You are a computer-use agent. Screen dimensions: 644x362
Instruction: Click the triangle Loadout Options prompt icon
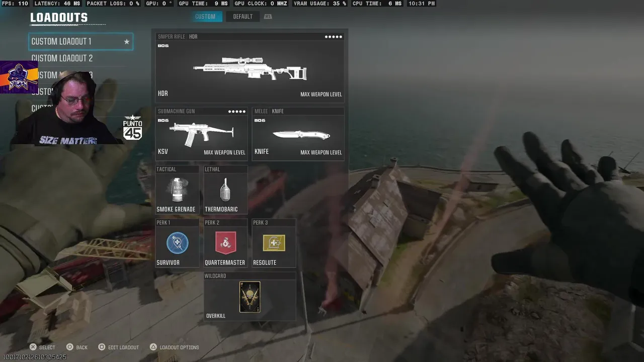coord(153,347)
